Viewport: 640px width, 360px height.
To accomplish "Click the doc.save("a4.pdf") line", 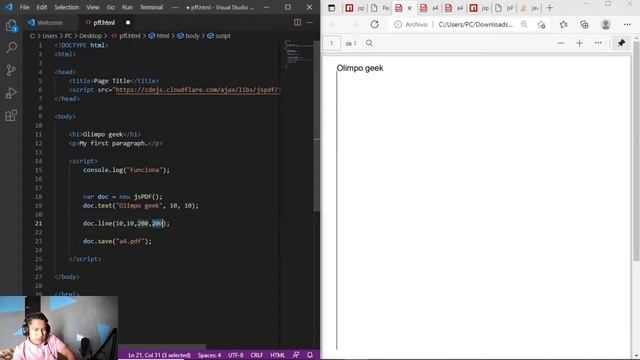I will click(x=117, y=241).
